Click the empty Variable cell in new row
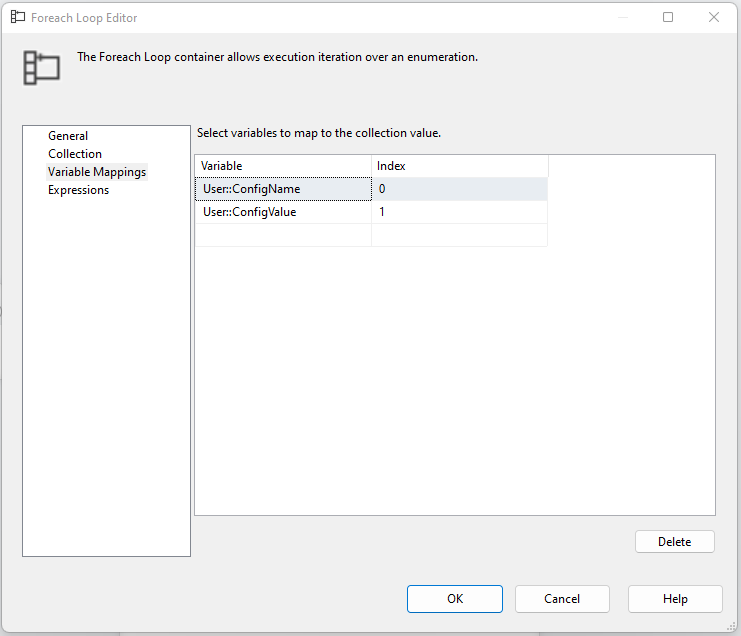This screenshot has width=741, height=636. (x=283, y=235)
